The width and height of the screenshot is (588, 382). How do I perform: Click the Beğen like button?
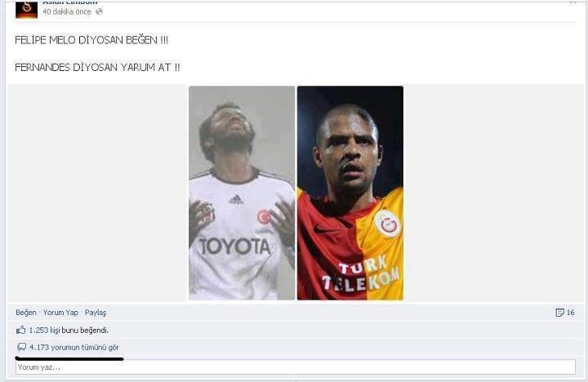point(26,313)
